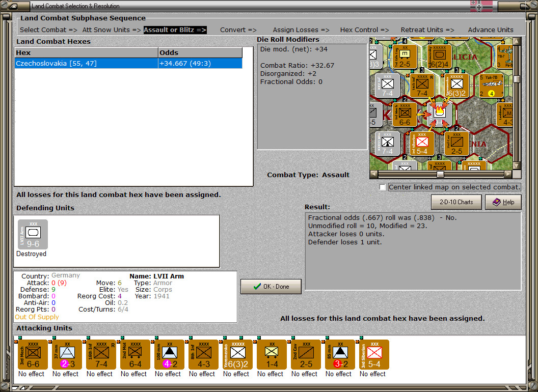The image size is (538, 392).
Task: Click the Assign Losses subphase step
Action: (x=301, y=30)
